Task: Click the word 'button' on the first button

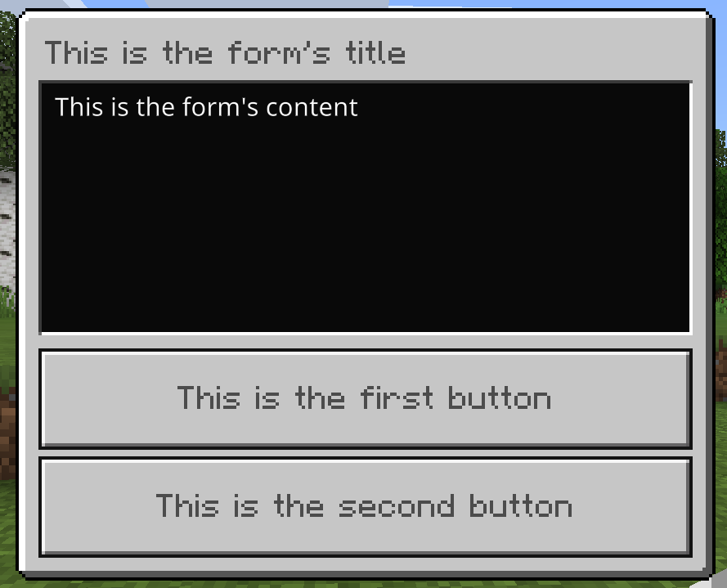Action: pos(500,398)
